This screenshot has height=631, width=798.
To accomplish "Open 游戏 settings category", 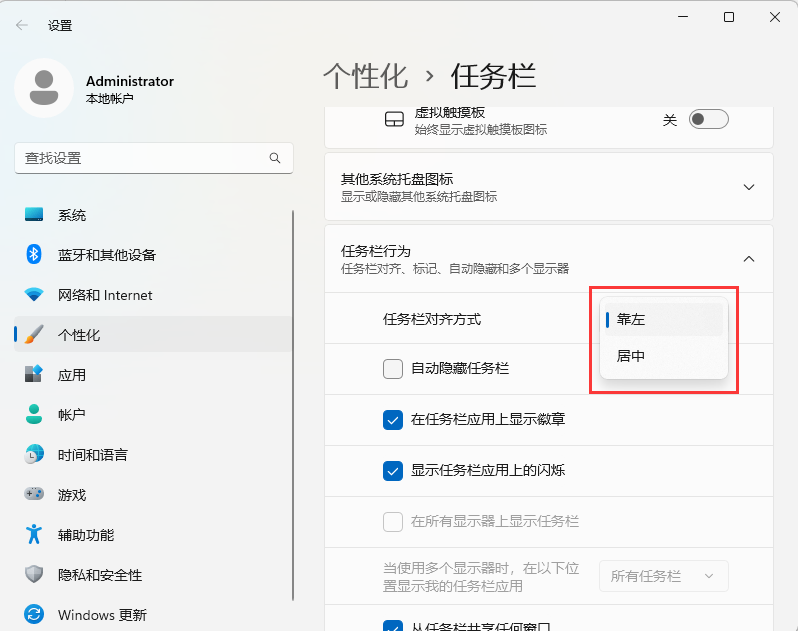I will (x=153, y=494).
